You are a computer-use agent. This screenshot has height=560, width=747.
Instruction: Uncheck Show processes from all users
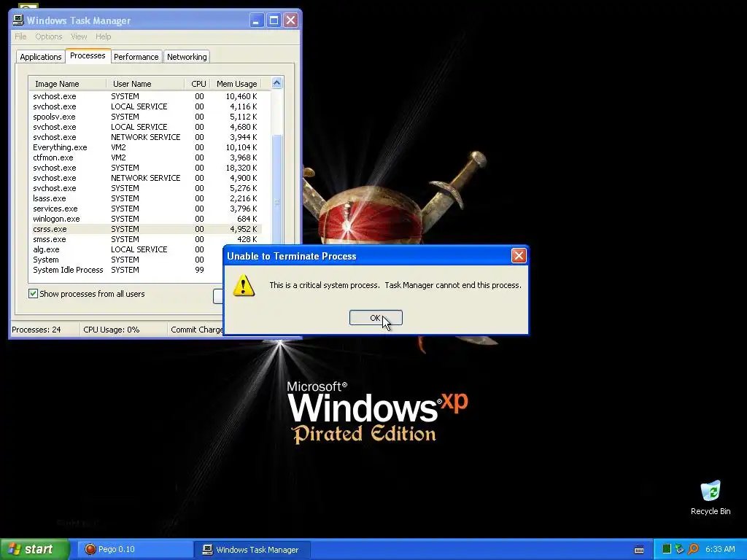(x=33, y=294)
